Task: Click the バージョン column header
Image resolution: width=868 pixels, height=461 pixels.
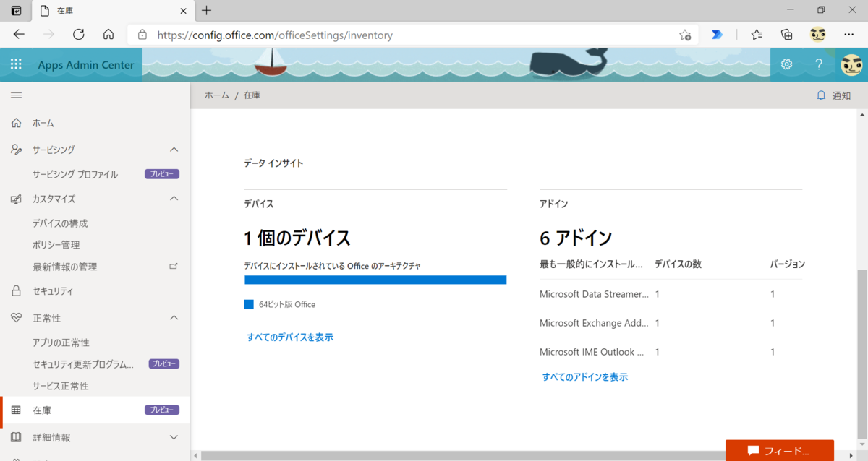Action: coord(788,264)
